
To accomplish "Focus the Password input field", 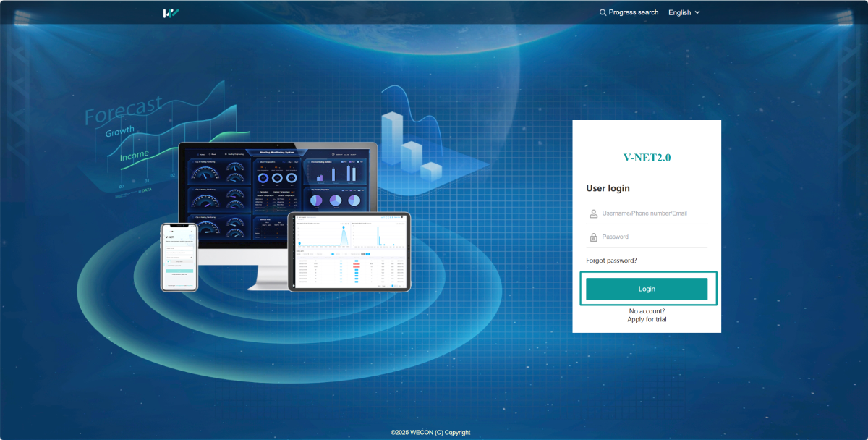I will pos(651,237).
